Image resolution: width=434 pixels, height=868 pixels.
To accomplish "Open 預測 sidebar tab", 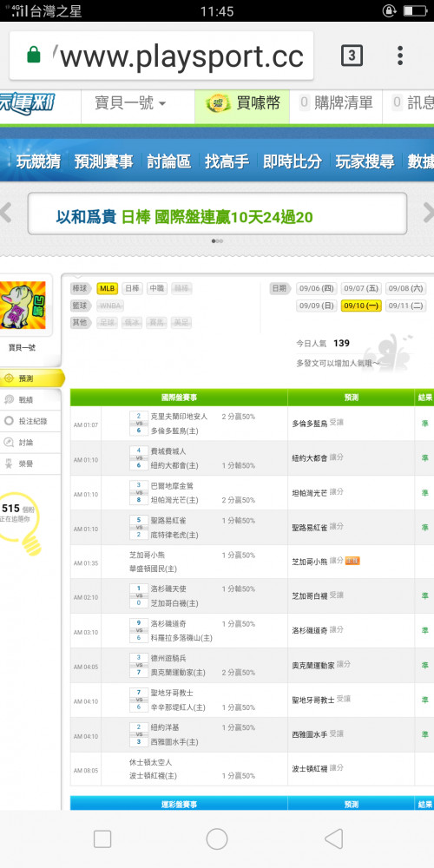I will coord(31,378).
